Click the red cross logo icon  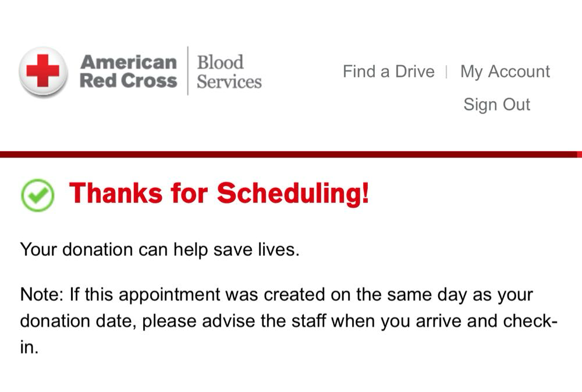(x=43, y=71)
